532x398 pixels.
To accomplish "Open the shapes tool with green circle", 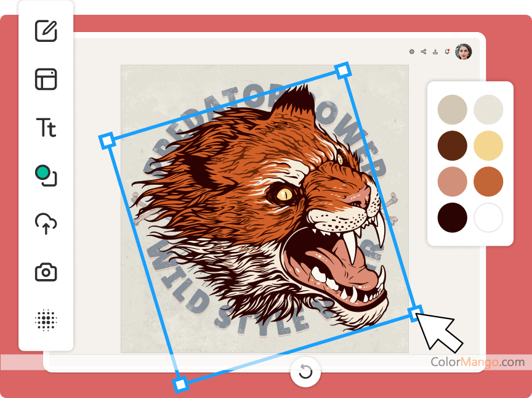I will 46,176.
